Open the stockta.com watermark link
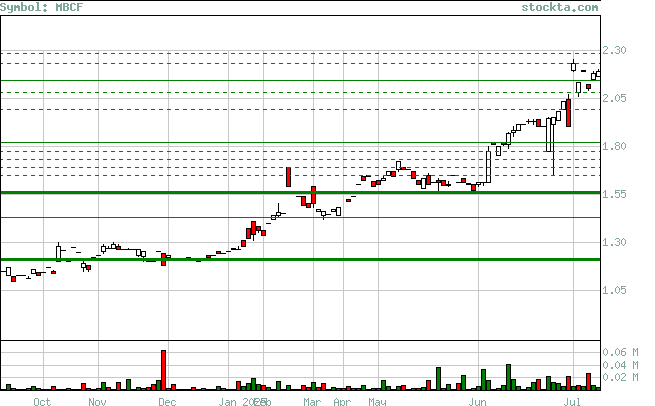655x406 pixels. click(560, 7)
